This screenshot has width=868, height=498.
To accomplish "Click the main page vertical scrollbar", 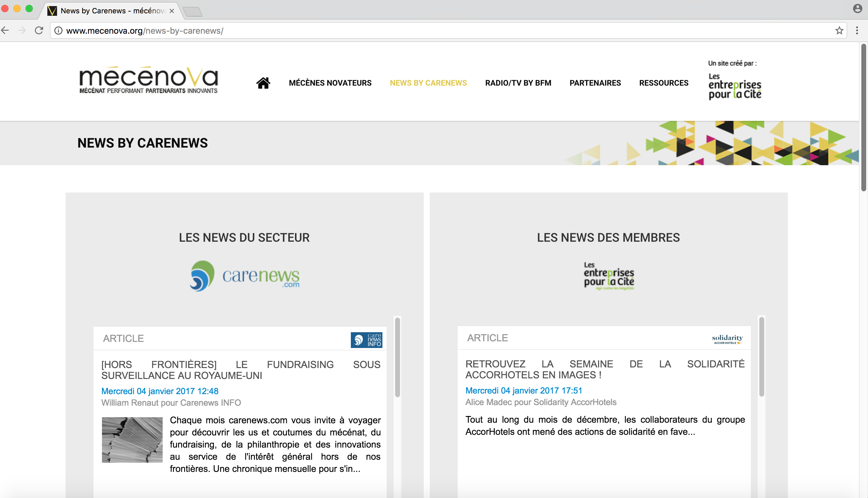I will 863,118.
